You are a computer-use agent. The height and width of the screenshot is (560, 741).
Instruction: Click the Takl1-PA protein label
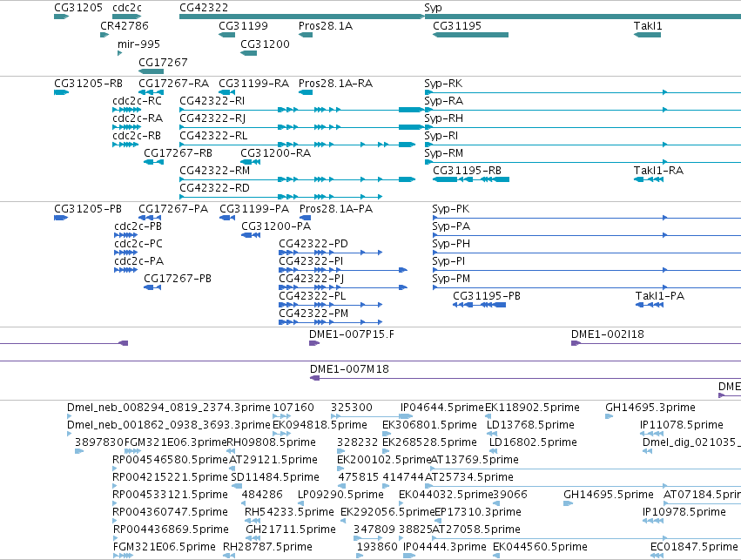pos(660,297)
